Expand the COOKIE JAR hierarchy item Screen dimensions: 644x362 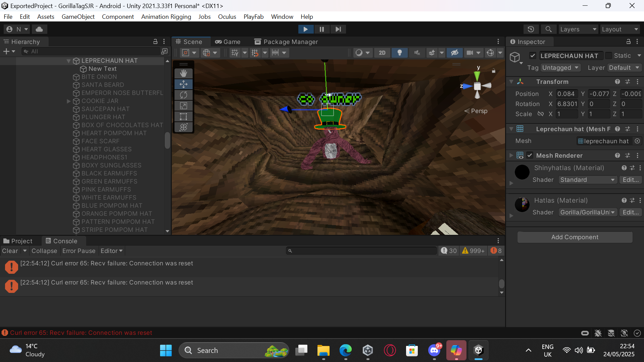pos(68,101)
